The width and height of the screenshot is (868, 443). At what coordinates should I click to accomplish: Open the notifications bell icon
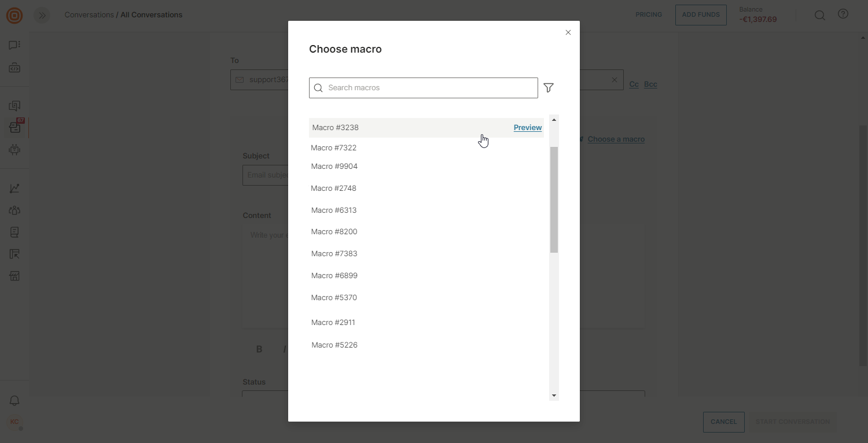tap(14, 401)
